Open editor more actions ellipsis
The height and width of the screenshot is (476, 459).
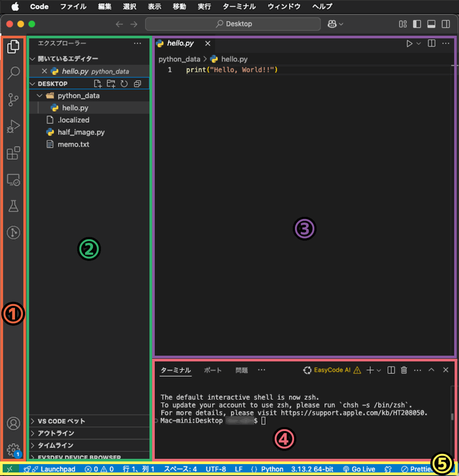coord(446,43)
